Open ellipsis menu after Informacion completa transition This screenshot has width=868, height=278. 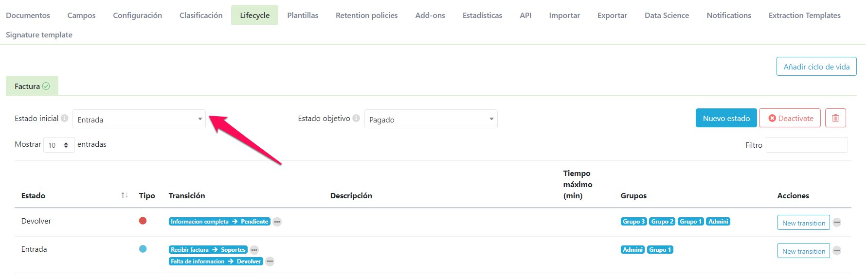pyautogui.click(x=277, y=222)
